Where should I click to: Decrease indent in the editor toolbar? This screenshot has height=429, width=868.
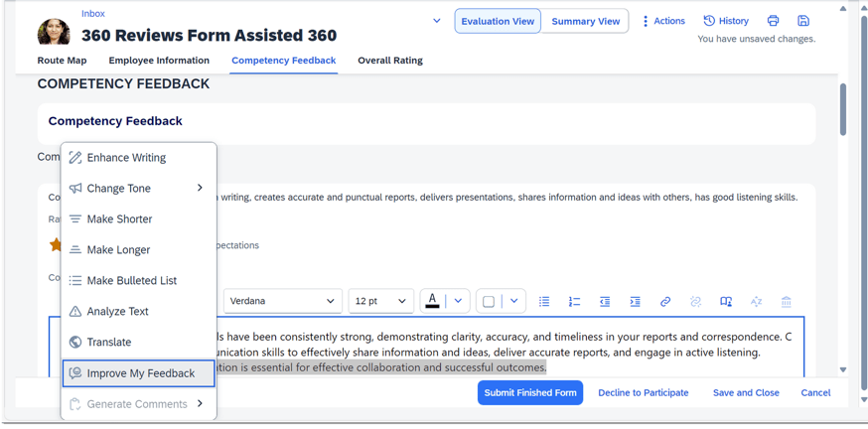coord(605,302)
